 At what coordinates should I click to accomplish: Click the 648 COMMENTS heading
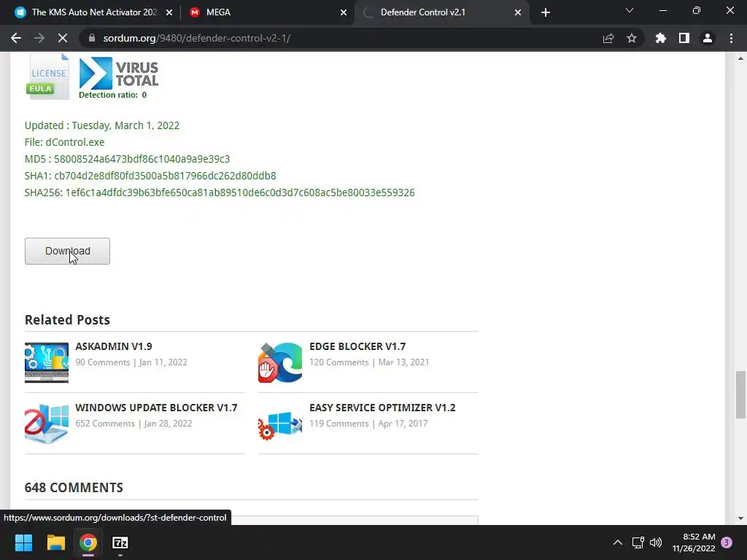tap(74, 488)
